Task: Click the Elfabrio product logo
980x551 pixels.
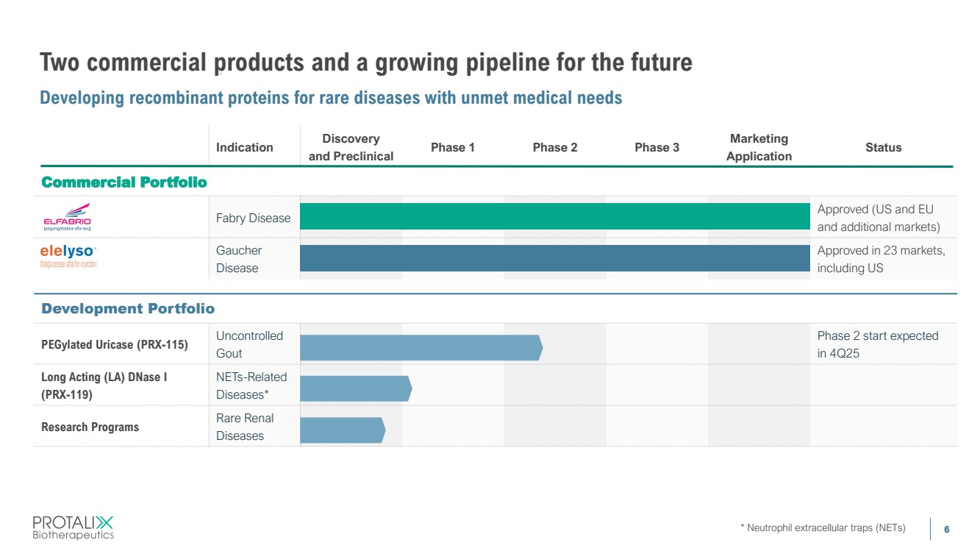Action: click(66, 216)
